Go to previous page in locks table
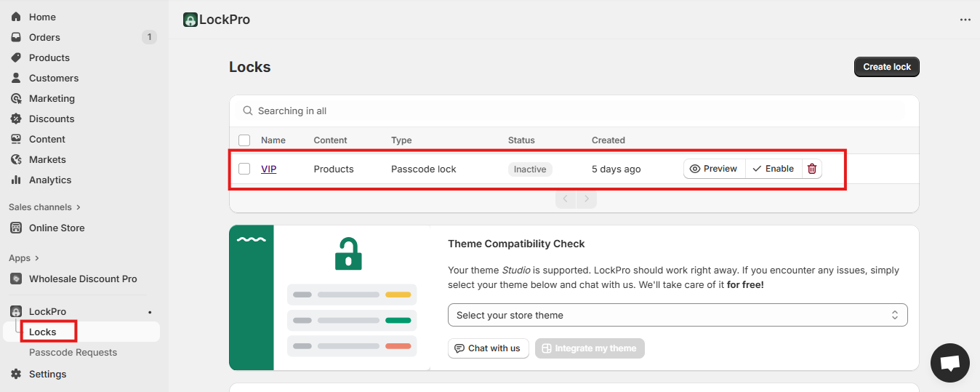 point(566,199)
